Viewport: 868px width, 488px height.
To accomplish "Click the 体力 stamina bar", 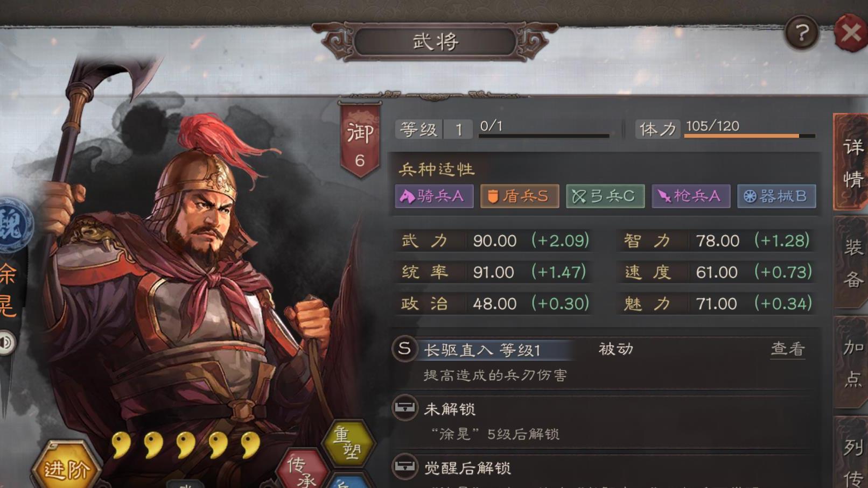I will [750, 136].
